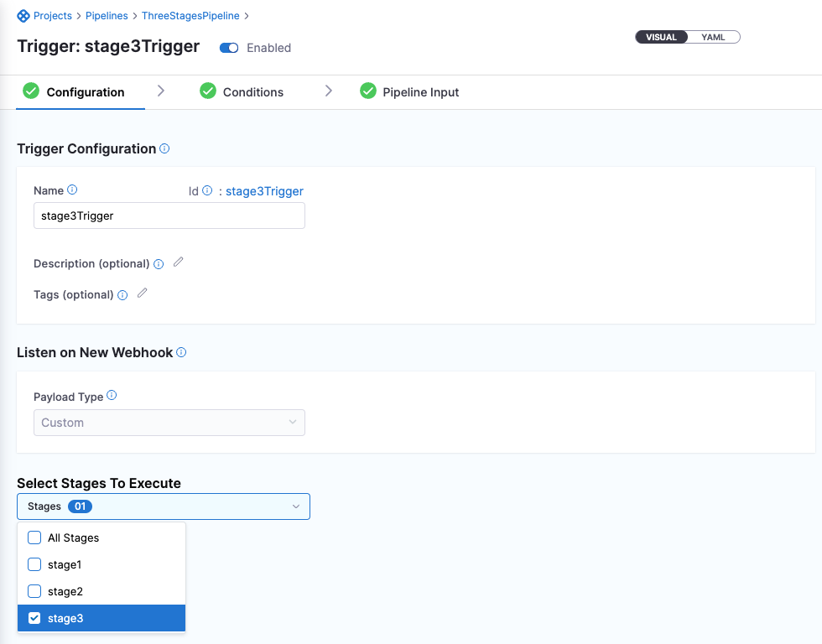Viewport: 822px width, 644px height.
Task: Click pencil edit icon for Tags
Action: pyautogui.click(x=142, y=293)
